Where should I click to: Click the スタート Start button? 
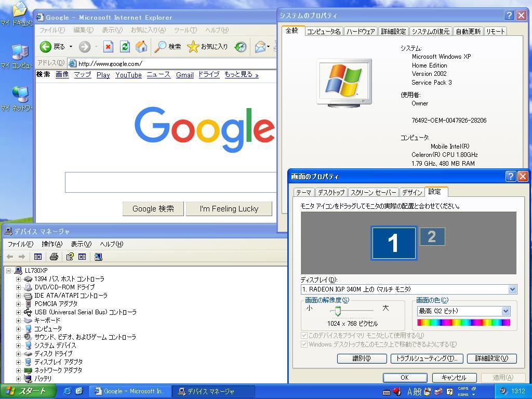(x=28, y=391)
